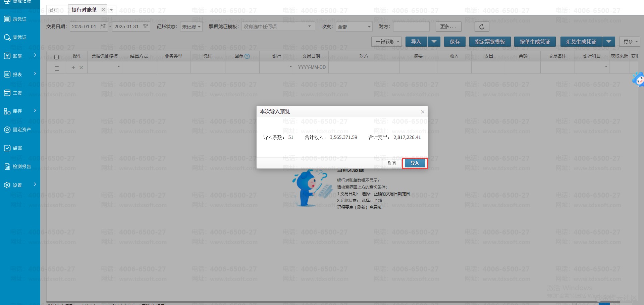The height and width of the screenshot is (305, 644).
Task: Expand the 记账状态 dropdown
Action: coord(191,27)
